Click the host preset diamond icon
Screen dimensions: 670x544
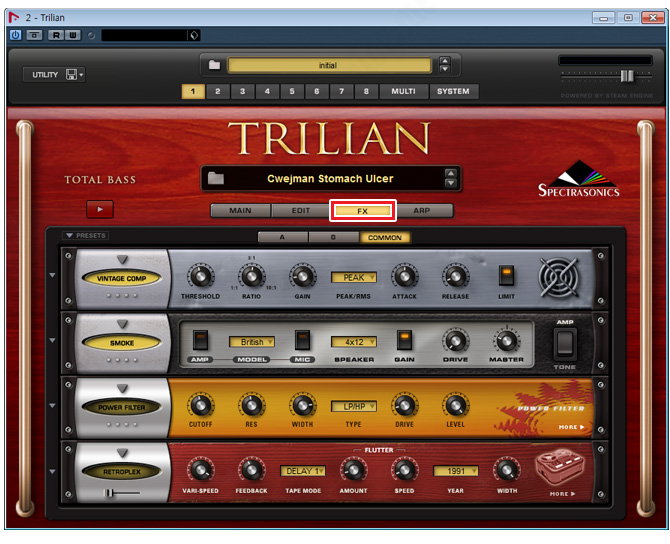194,35
